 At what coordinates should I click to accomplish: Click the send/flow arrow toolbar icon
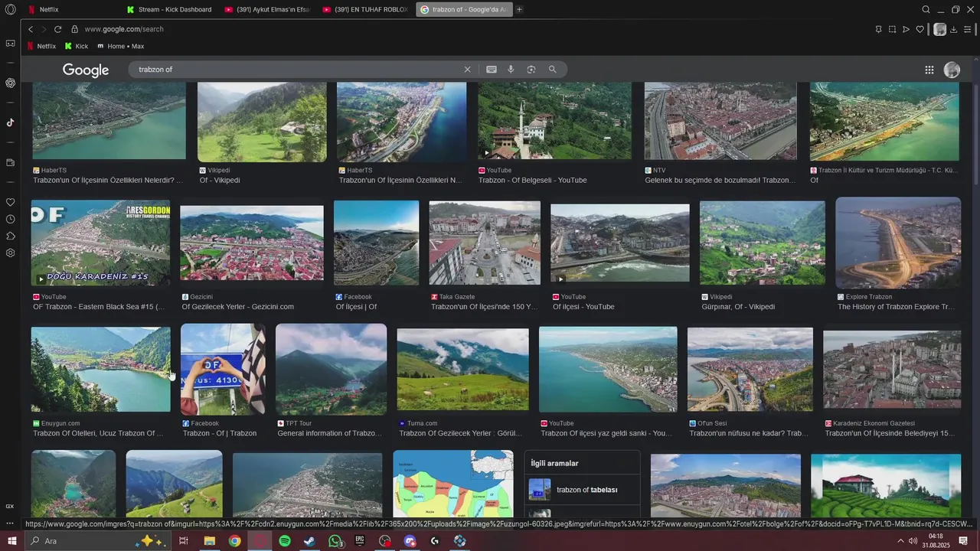click(x=906, y=29)
